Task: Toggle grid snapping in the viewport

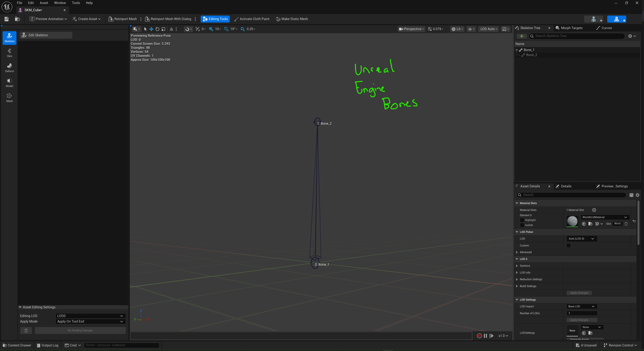Action: pyautogui.click(x=211, y=29)
